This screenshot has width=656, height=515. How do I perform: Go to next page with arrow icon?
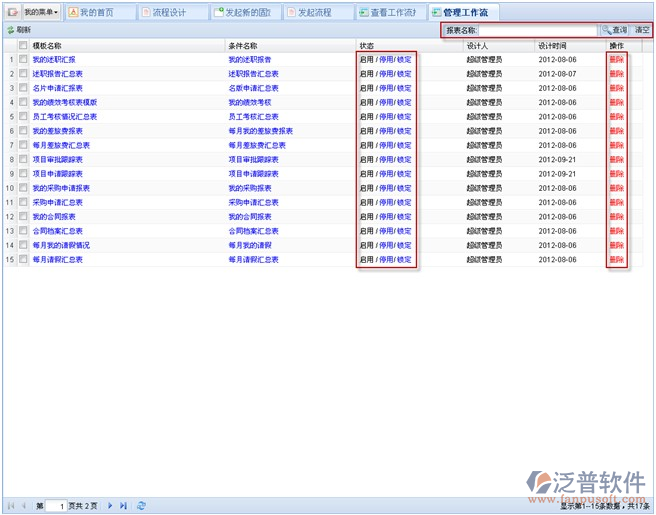pyautogui.click(x=110, y=506)
